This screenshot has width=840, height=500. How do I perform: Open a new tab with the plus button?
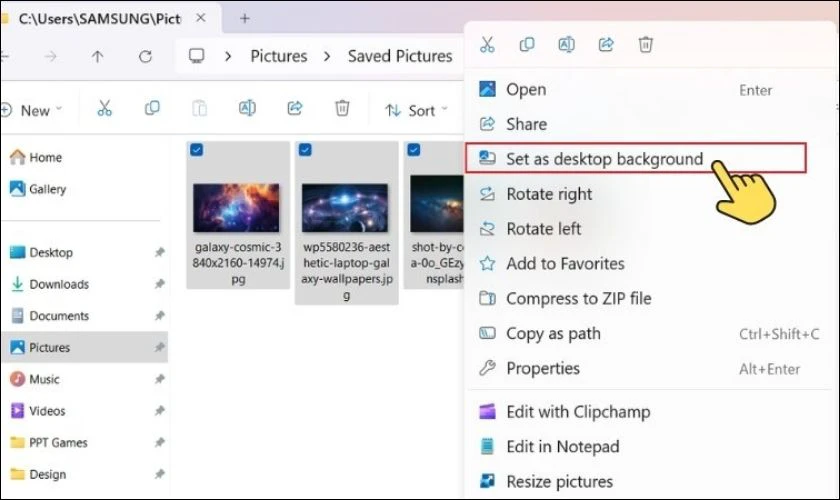click(x=245, y=19)
